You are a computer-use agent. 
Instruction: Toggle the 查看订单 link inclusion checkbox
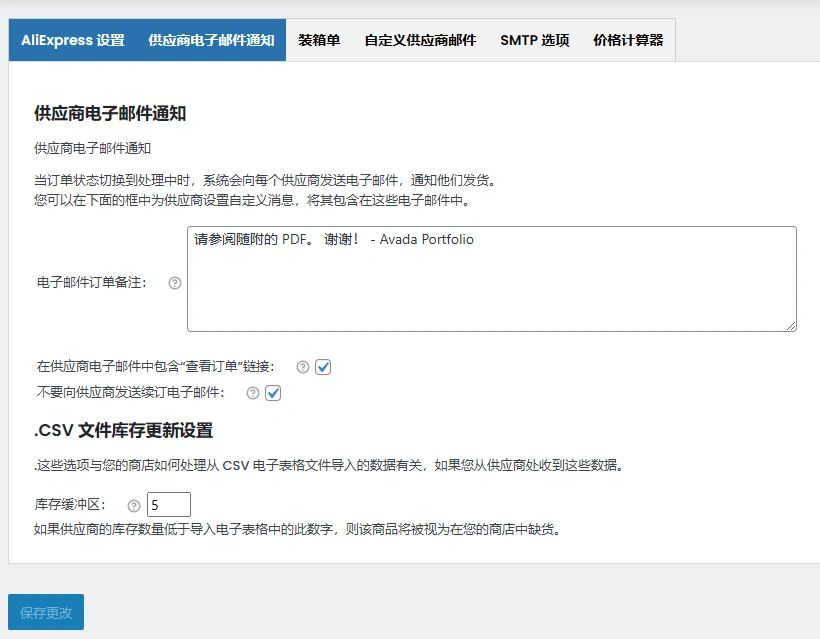point(322,368)
